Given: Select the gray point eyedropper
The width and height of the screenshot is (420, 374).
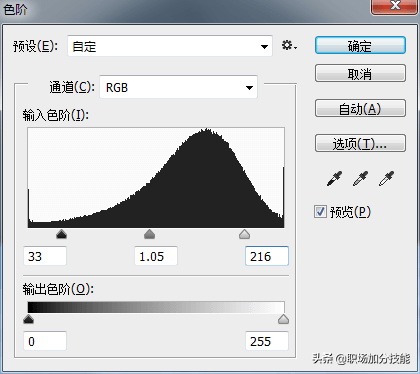Looking at the screenshot, I should pos(360,179).
